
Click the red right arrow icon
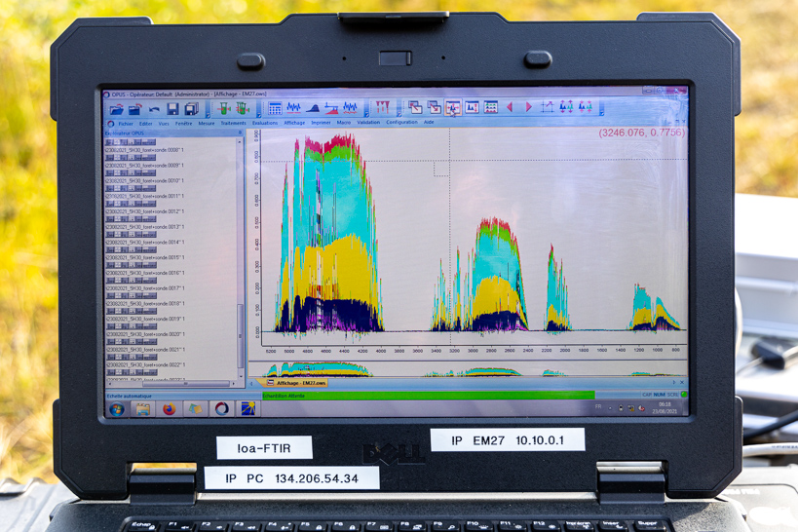[528, 107]
